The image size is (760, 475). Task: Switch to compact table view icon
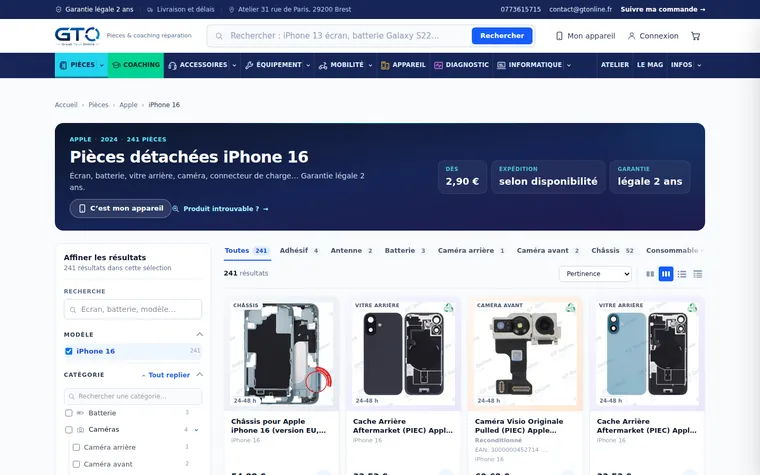(697, 274)
